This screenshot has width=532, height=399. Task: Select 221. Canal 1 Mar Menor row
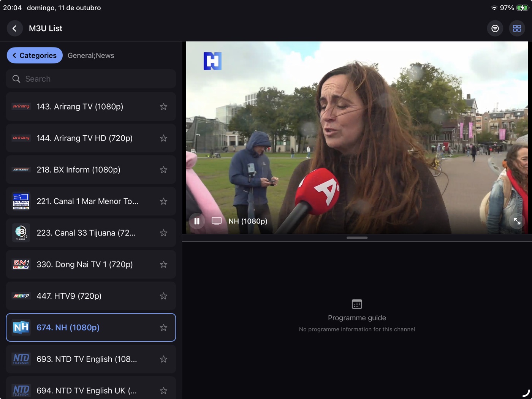tap(91, 201)
